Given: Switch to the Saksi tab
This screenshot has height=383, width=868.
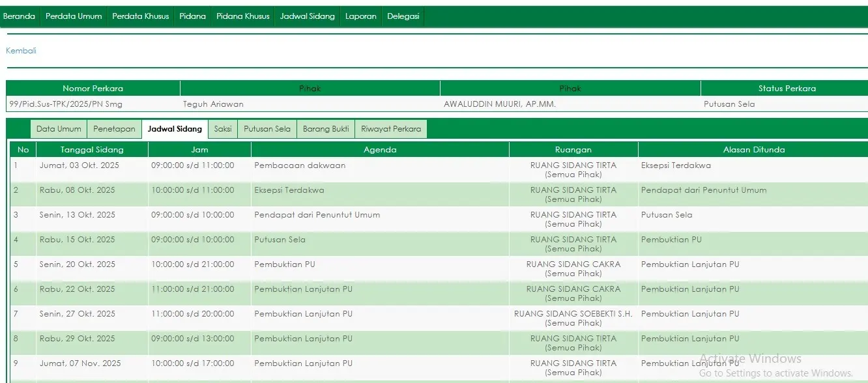Looking at the screenshot, I should click(x=223, y=129).
